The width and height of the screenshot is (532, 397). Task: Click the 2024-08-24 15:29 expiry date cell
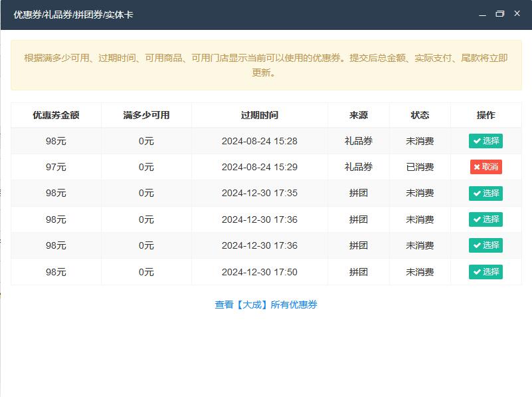pyautogui.click(x=259, y=167)
